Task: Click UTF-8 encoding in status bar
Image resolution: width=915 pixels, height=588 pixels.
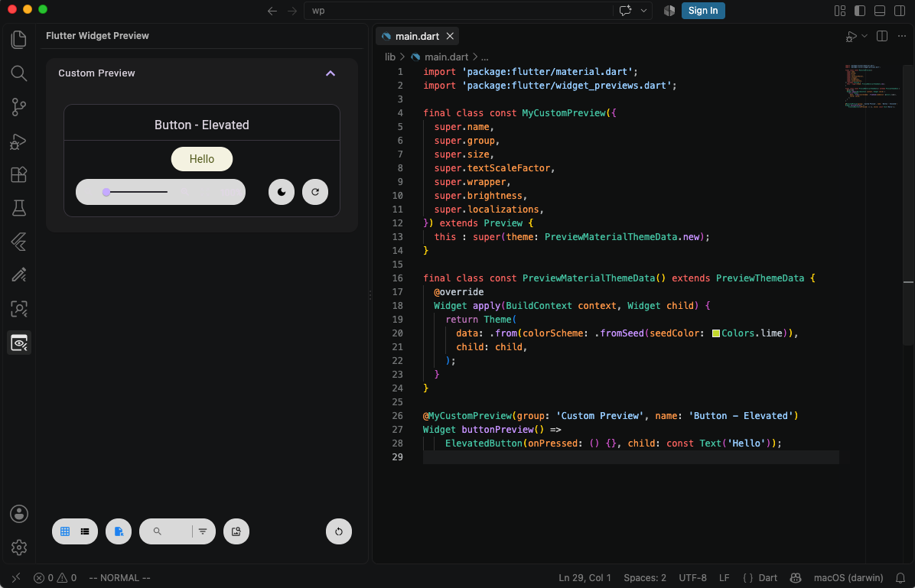Action: point(692,577)
